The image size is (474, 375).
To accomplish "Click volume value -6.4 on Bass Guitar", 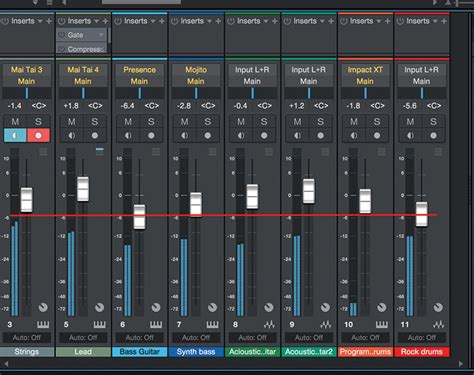I will [x=128, y=106].
